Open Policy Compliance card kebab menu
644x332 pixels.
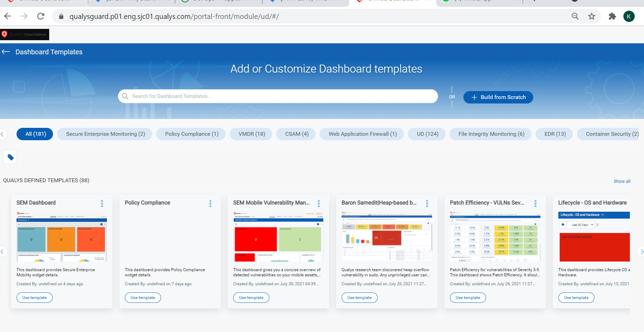[x=210, y=203]
